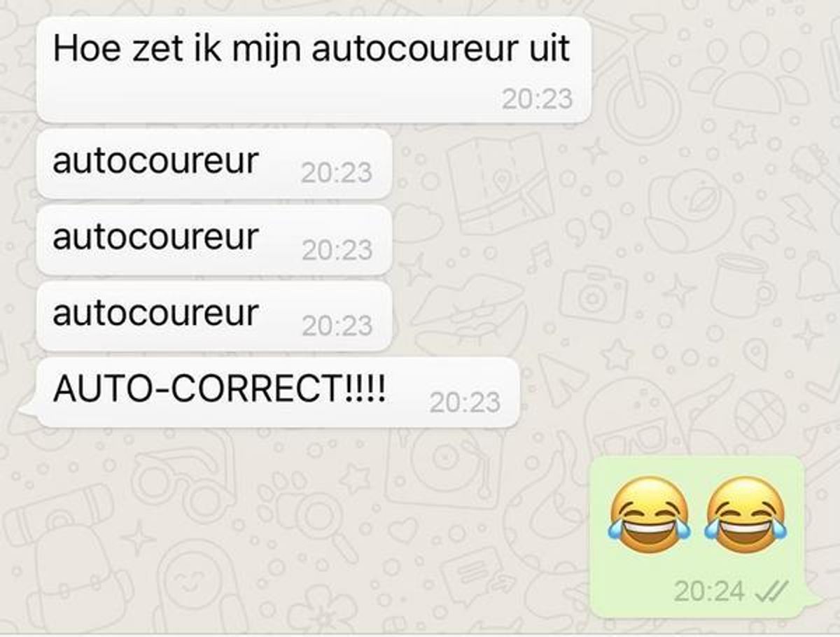This screenshot has width=840, height=637.
Task: Click the 20:23 timestamp on AUTO-CORRECT message
Action: 465,402
